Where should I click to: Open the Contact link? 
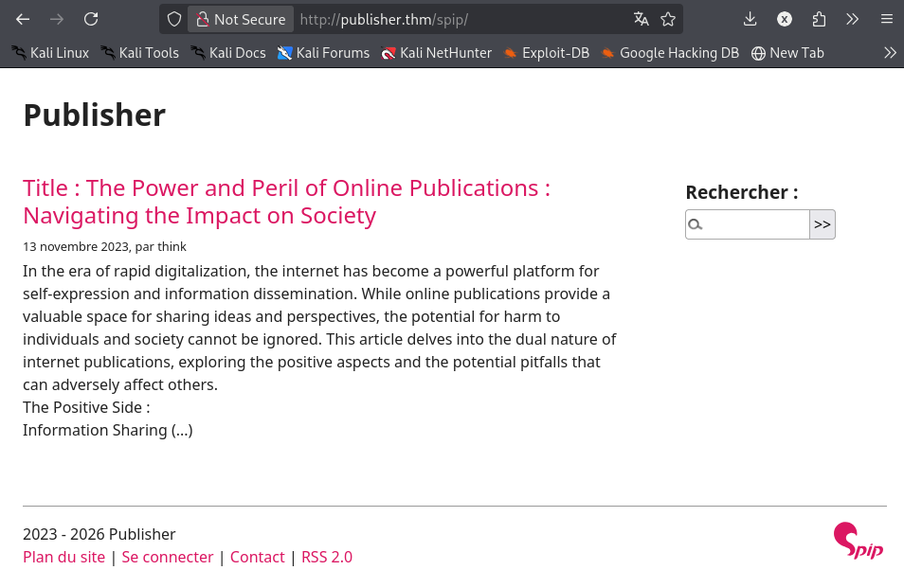coord(257,557)
